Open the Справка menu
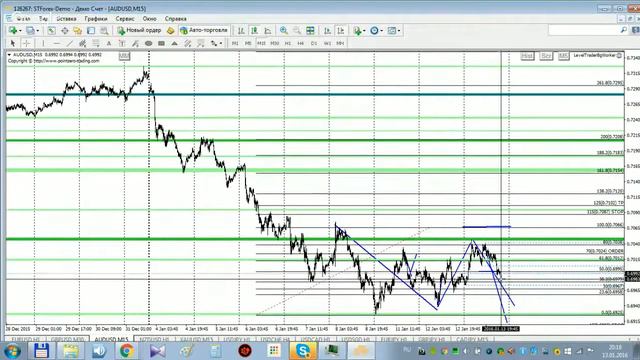 tap(176, 19)
